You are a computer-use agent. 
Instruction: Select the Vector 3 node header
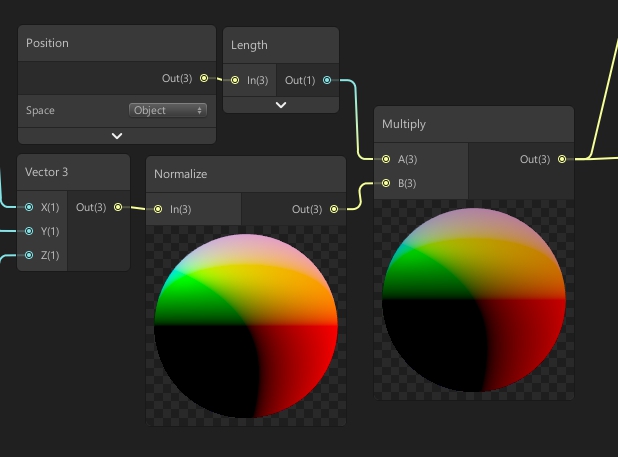point(73,172)
